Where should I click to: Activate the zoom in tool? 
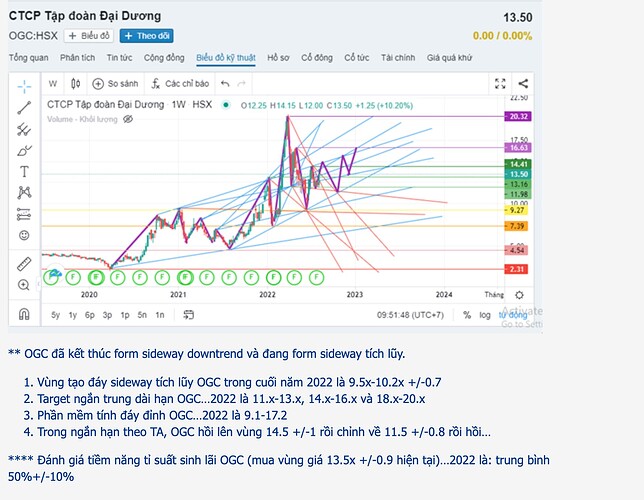[x=24, y=285]
